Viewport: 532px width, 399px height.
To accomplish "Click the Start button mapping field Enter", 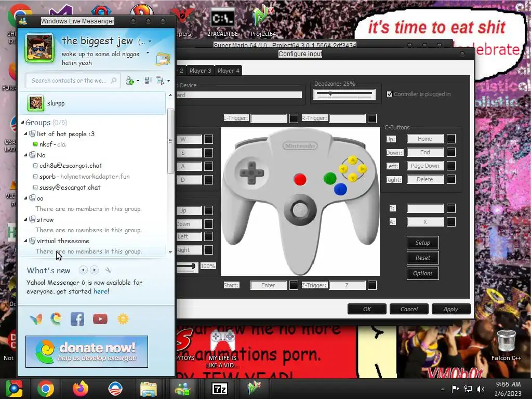I will 269,285.
